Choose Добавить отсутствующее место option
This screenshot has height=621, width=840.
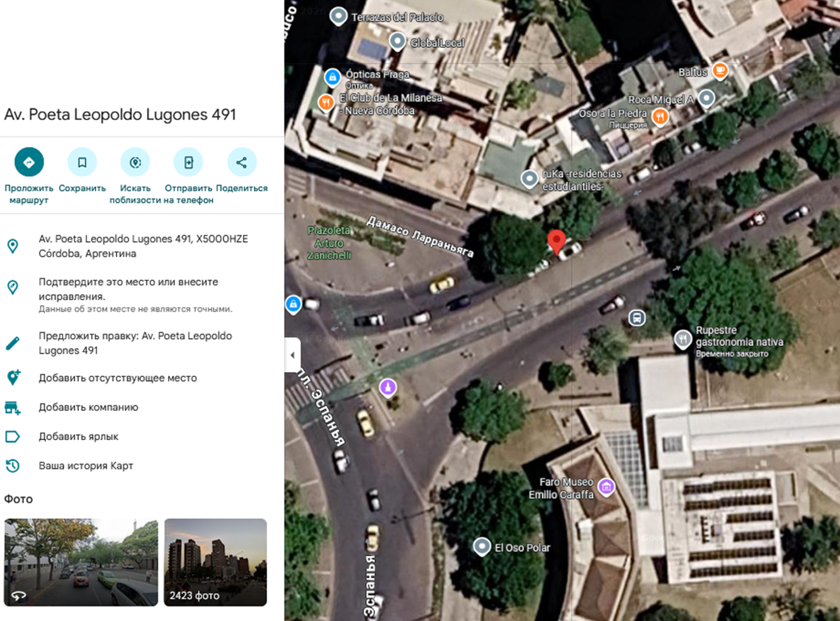(x=118, y=378)
